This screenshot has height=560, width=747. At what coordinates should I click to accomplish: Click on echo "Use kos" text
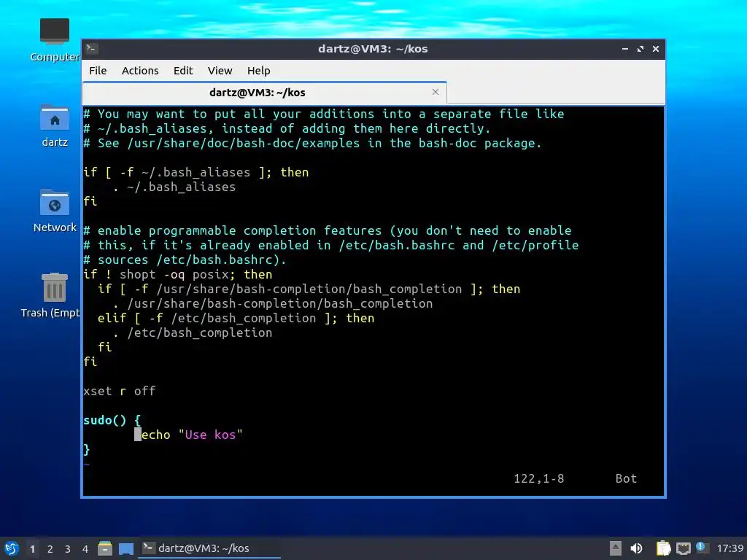192,435
